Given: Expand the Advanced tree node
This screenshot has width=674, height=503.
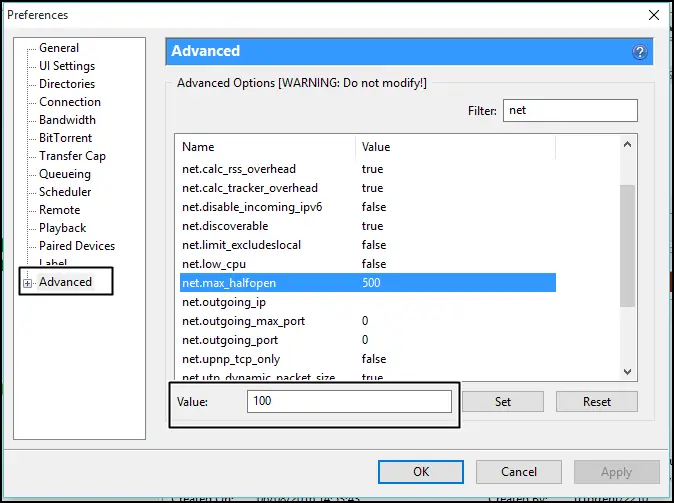Looking at the screenshot, I should click(x=28, y=283).
